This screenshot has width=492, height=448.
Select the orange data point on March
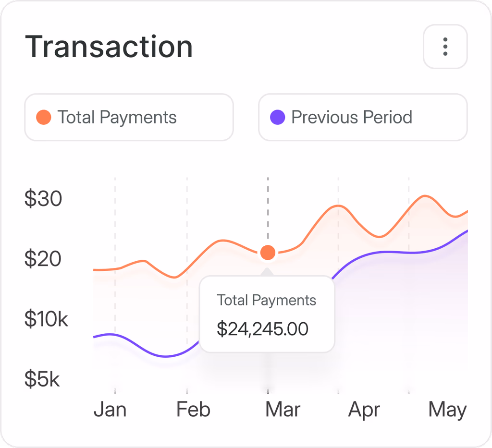point(268,253)
